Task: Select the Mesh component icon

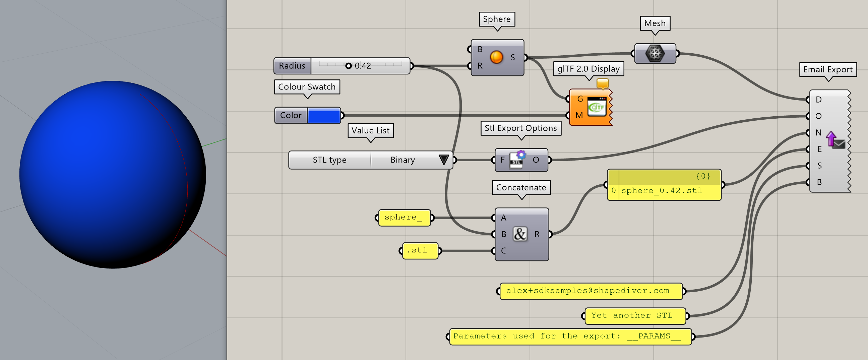Action: [655, 54]
